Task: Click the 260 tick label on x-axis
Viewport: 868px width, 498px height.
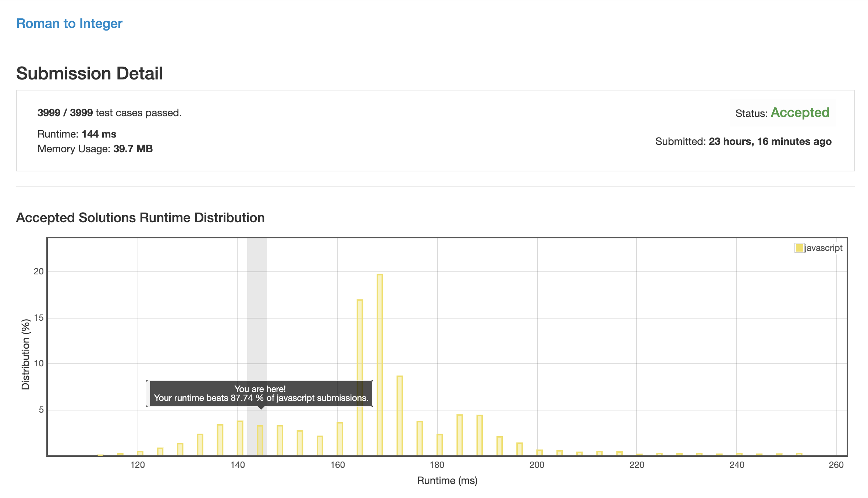Action: tap(836, 465)
